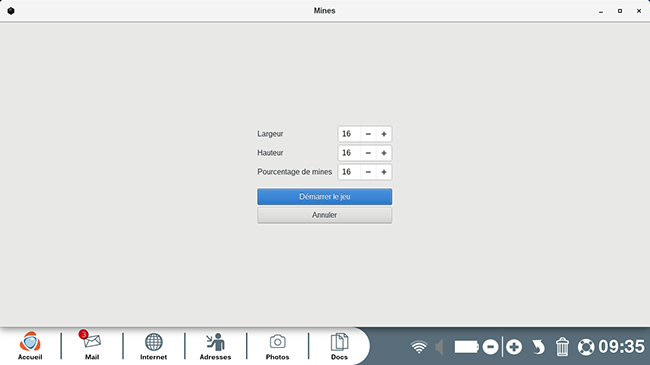Click the Démarrer le jeu button
This screenshot has height=365, width=650.
tap(325, 197)
